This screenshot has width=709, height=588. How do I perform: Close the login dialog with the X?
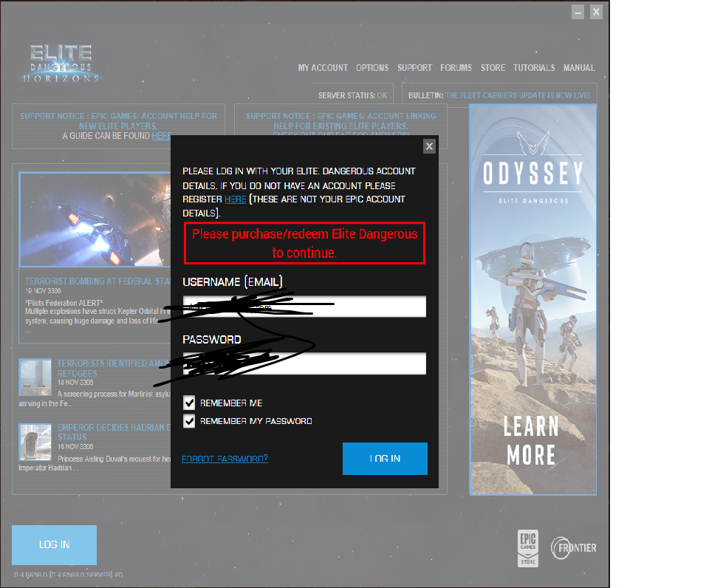pos(429,146)
